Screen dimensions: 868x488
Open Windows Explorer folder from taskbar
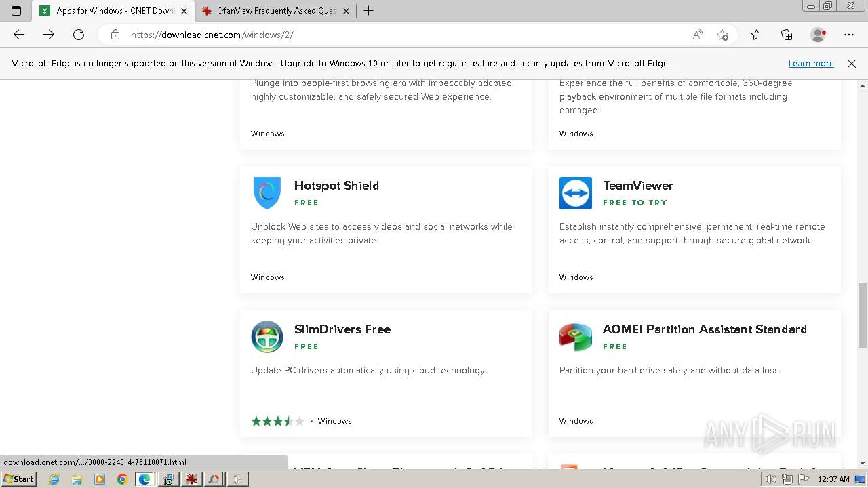pyautogui.click(x=77, y=479)
